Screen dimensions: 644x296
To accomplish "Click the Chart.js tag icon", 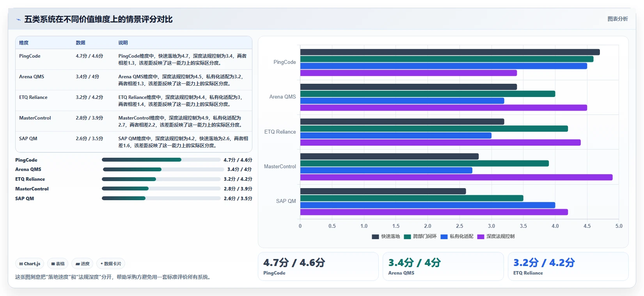I will (21, 264).
